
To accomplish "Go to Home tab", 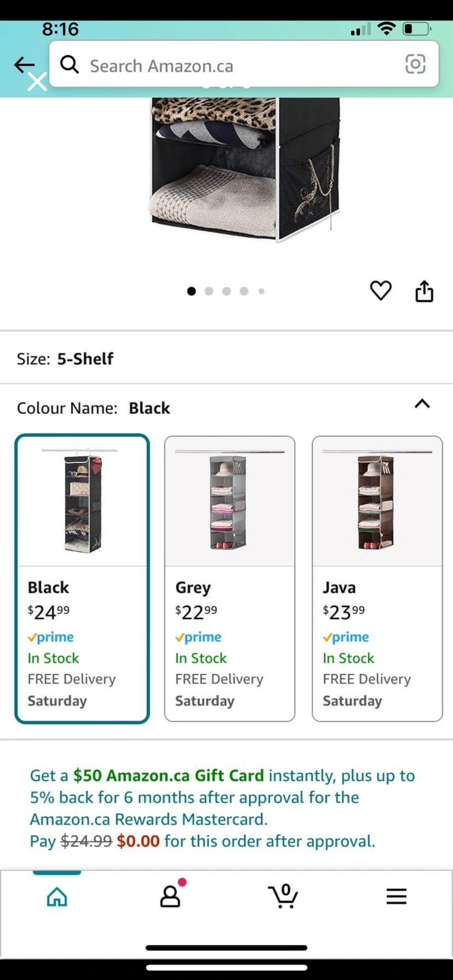I will (x=57, y=897).
